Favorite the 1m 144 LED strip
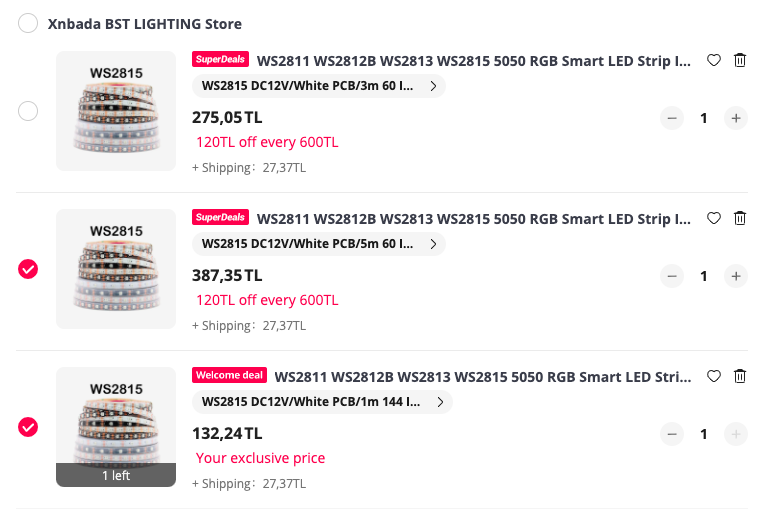769x519 pixels. click(714, 376)
